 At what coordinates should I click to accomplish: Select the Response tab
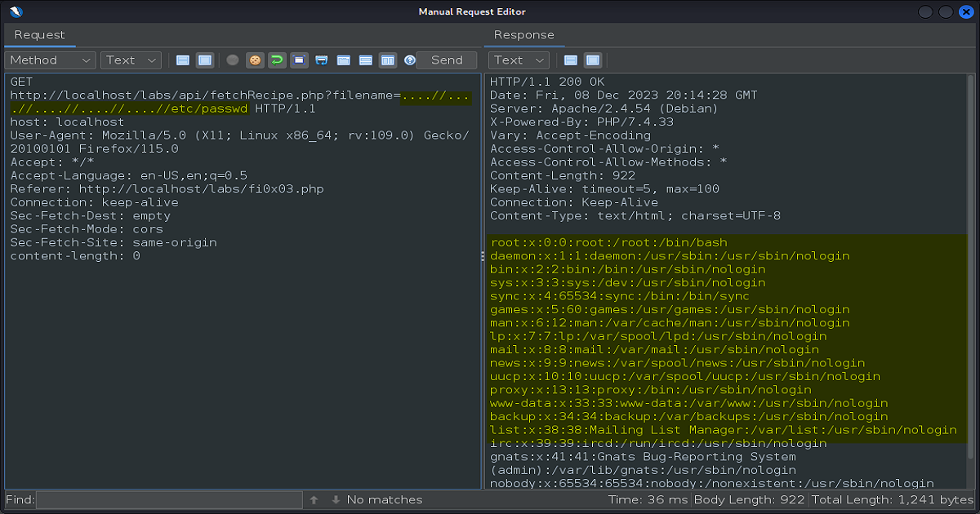pyautogui.click(x=524, y=35)
